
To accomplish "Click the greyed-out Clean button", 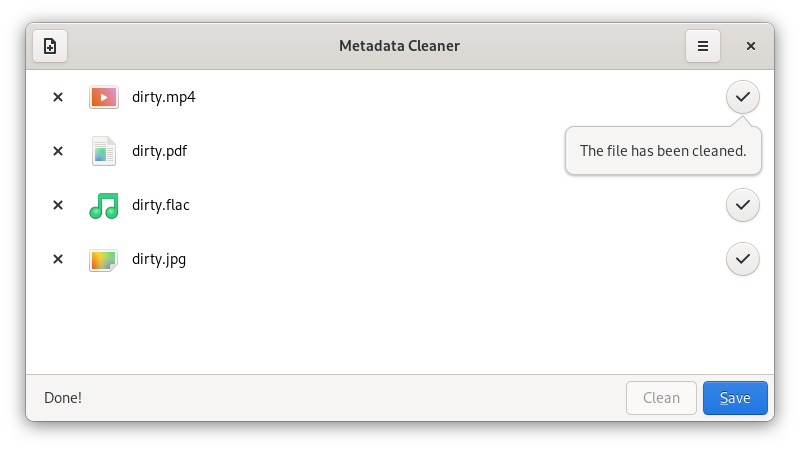I will (661, 398).
